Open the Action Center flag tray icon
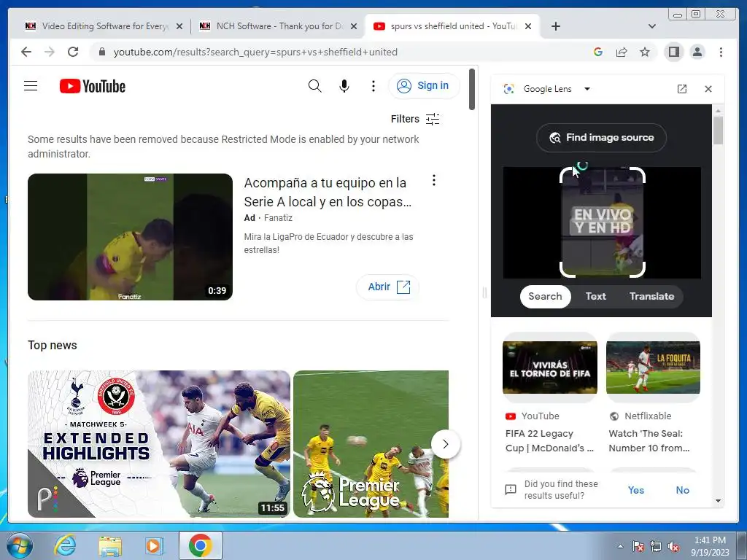747x560 pixels. pyautogui.click(x=638, y=547)
